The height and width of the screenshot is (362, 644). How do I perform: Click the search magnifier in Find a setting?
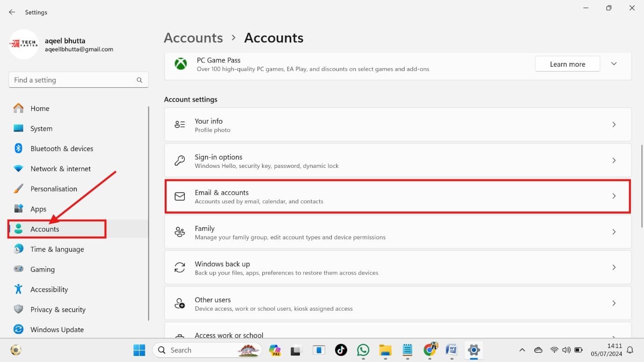[139, 80]
